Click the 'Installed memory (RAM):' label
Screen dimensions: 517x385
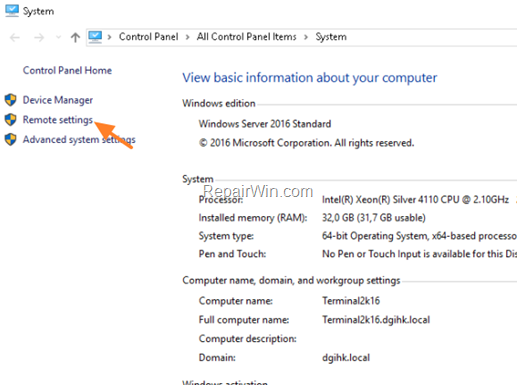(253, 218)
